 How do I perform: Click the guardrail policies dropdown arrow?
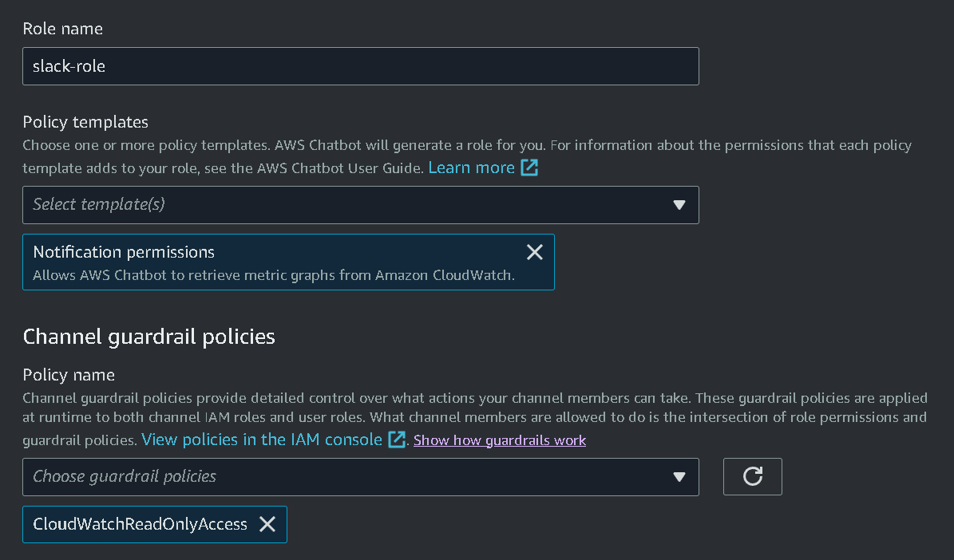click(679, 477)
